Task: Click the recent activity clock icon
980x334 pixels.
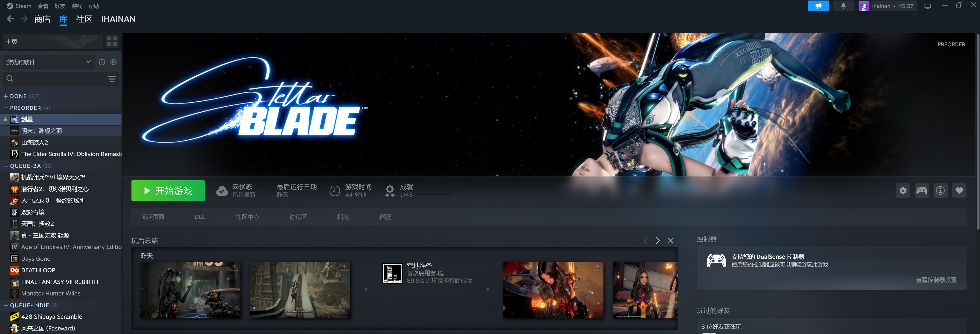Action: point(102,62)
